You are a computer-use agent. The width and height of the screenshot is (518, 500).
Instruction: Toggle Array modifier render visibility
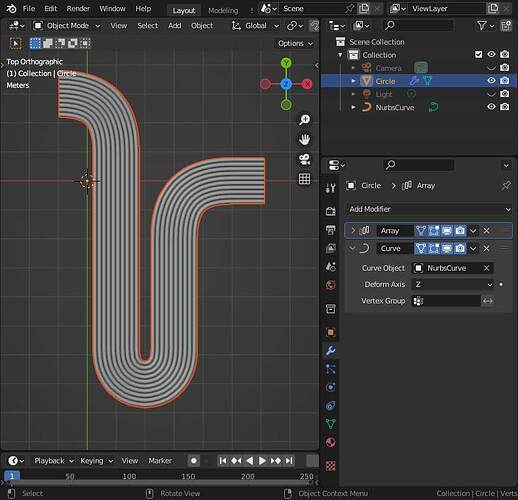click(460, 230)
